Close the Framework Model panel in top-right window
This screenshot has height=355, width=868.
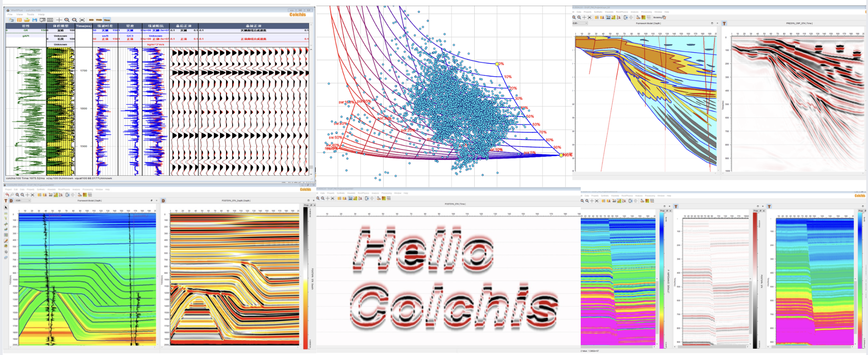pos(717,23)
